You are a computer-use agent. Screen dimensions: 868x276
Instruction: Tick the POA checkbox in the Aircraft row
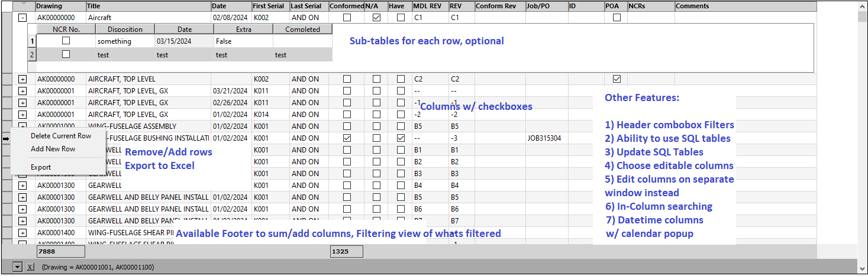coord(617,18)
